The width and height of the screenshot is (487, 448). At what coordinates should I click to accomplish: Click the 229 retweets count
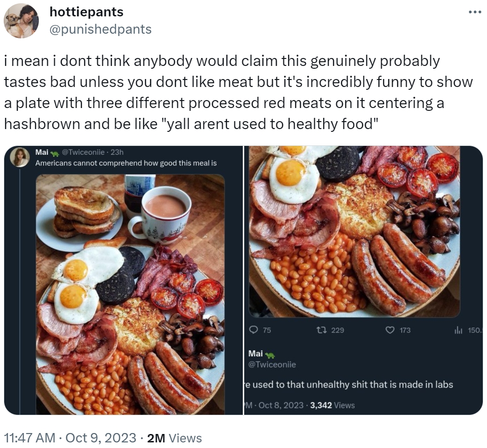tap(337, 330)
